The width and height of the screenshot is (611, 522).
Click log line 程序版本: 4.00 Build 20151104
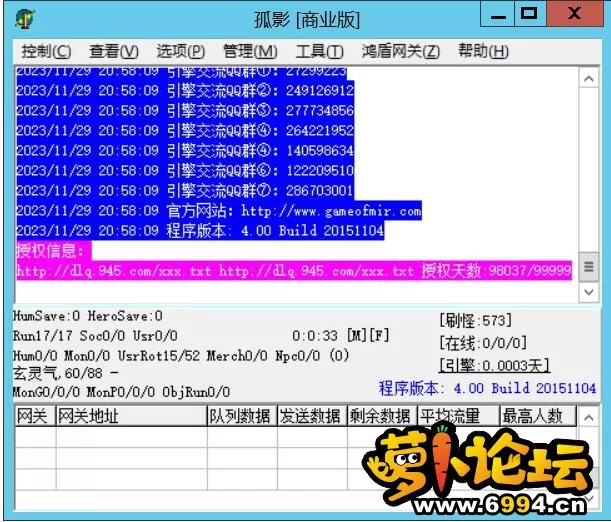point(200,231)
